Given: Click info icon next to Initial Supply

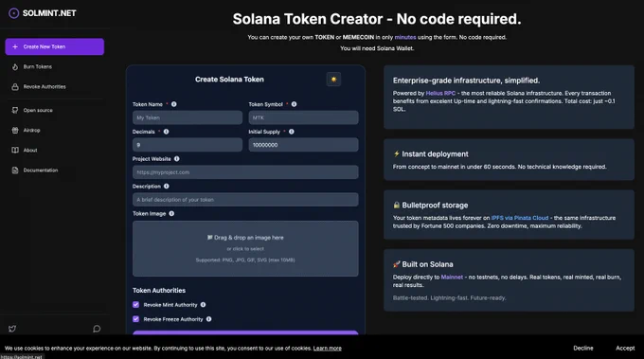Looking at the screenshot, I should tap(292, 132).
